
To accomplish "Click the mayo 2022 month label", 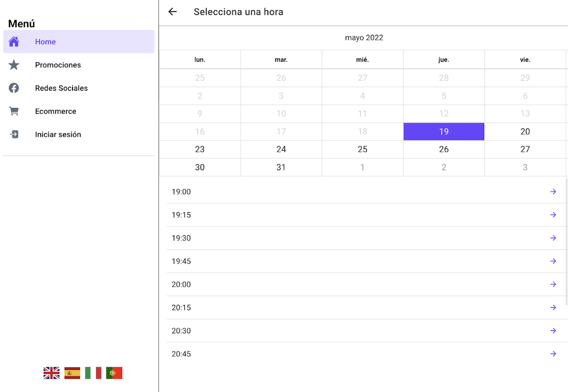I will point(364,38).
